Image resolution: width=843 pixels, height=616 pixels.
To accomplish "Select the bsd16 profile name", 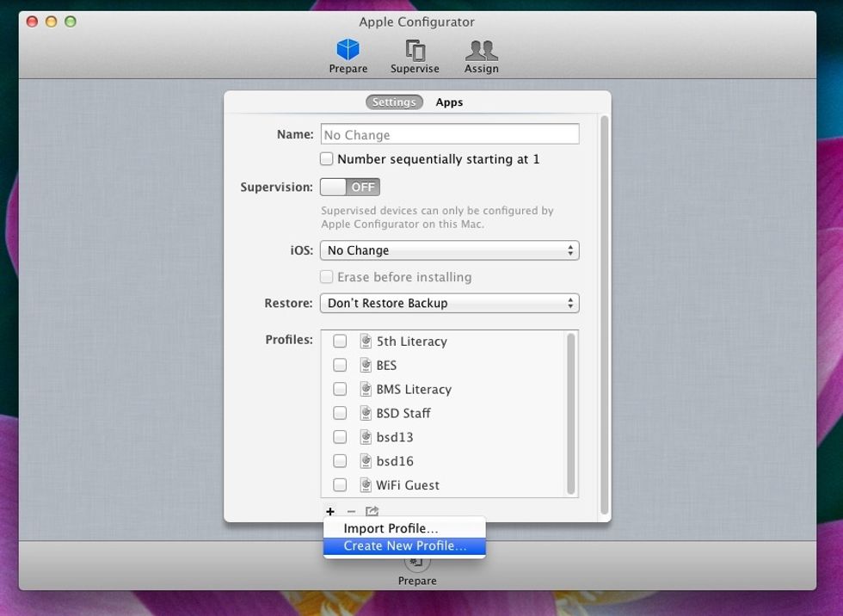I will [395, 461].
